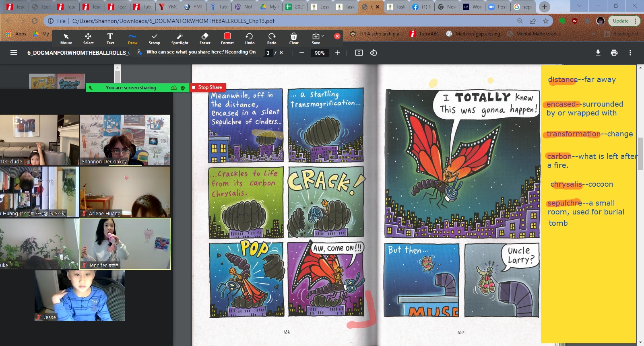
Task: Open Mental Math bookmark
Action: click(x=533, y=34)
